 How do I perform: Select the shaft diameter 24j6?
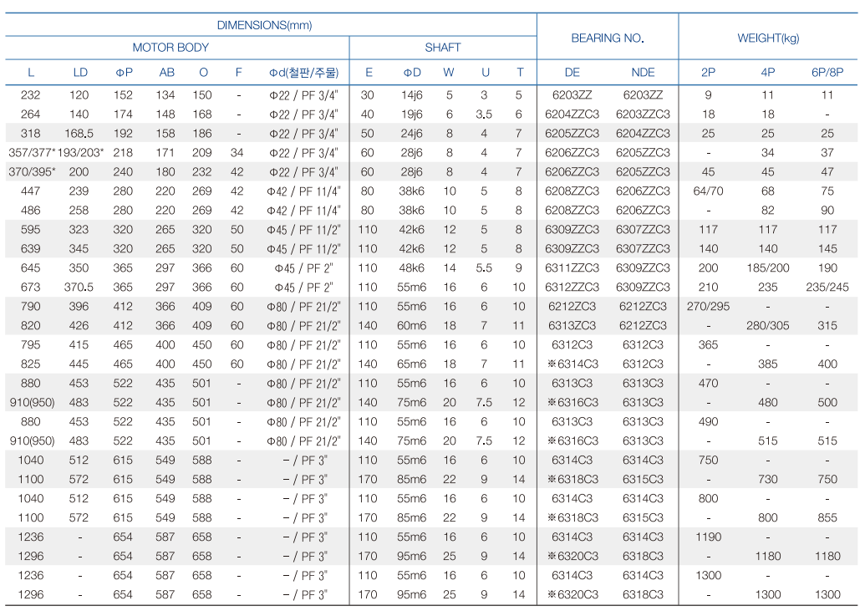click(x=411, y=134)
